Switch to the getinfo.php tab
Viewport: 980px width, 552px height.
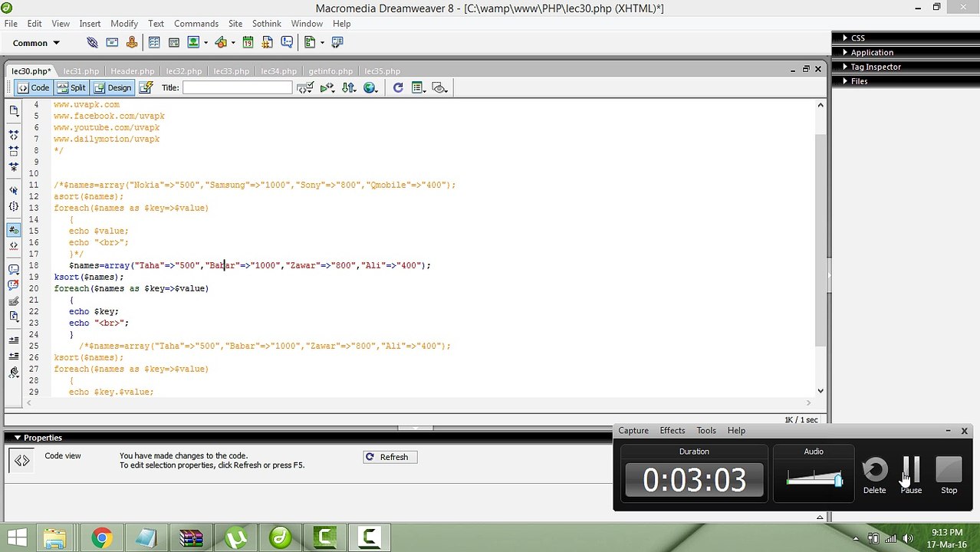click(x=331, y=71)
